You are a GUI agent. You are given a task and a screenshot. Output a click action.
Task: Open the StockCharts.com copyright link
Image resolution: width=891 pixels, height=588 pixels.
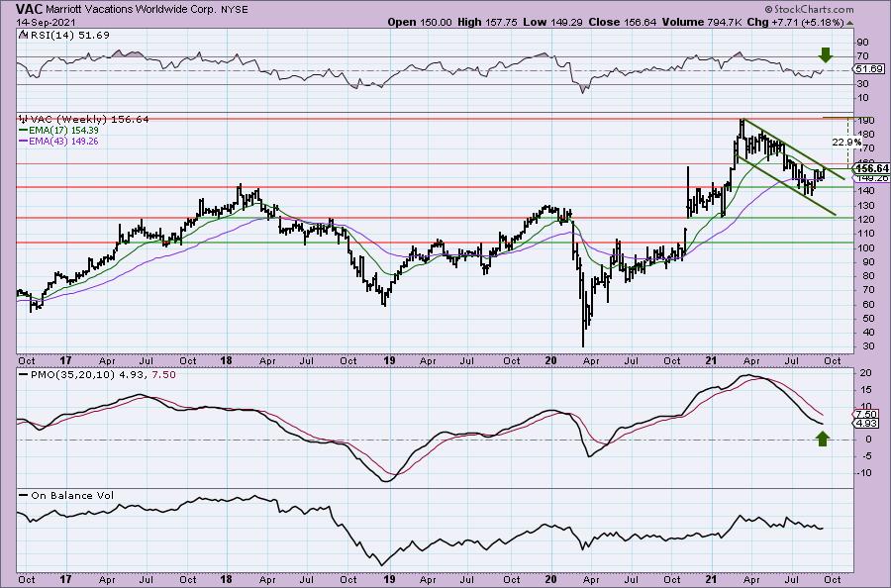809,9
